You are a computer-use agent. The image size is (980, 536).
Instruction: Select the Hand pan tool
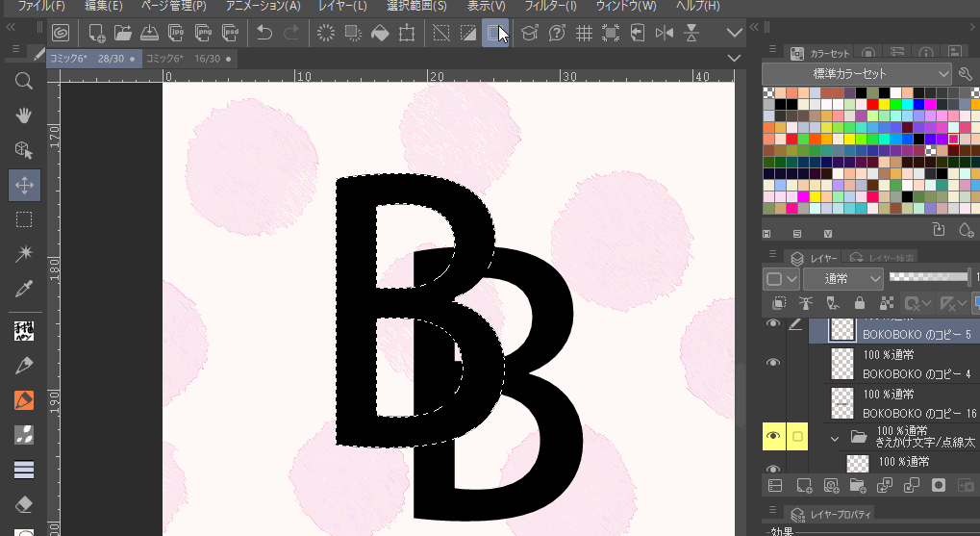24,115
